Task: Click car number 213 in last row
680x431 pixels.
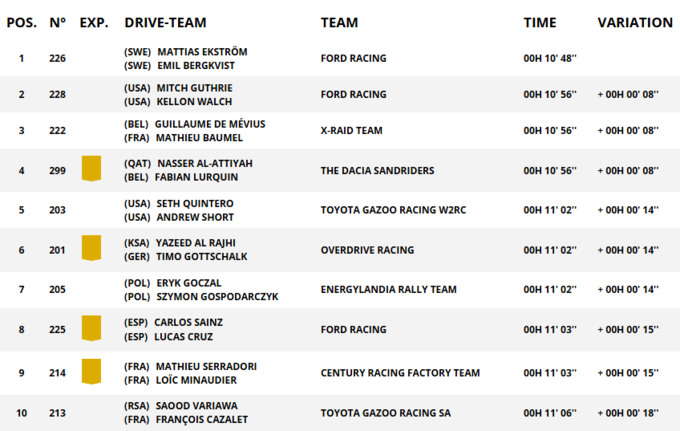Action: coord(57,412)
